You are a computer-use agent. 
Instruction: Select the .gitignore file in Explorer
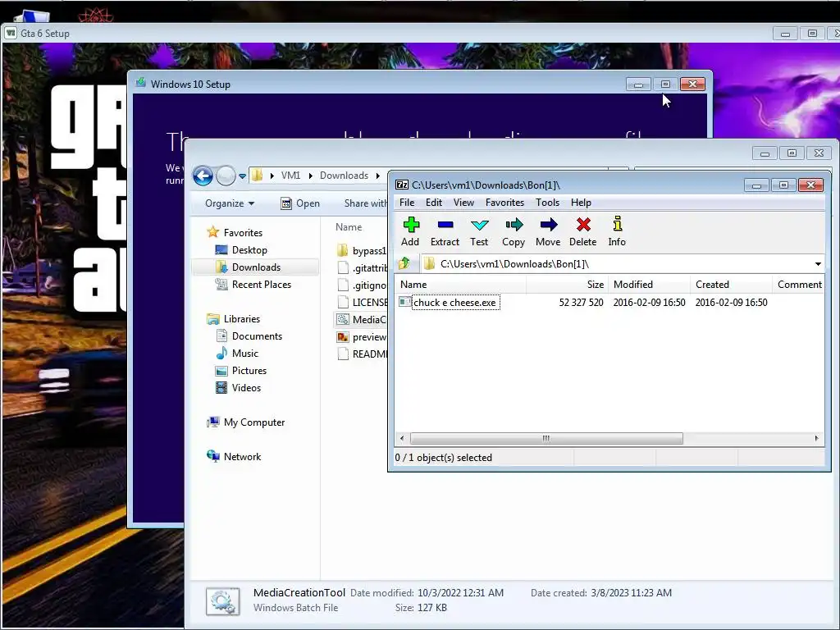[362, 285]
